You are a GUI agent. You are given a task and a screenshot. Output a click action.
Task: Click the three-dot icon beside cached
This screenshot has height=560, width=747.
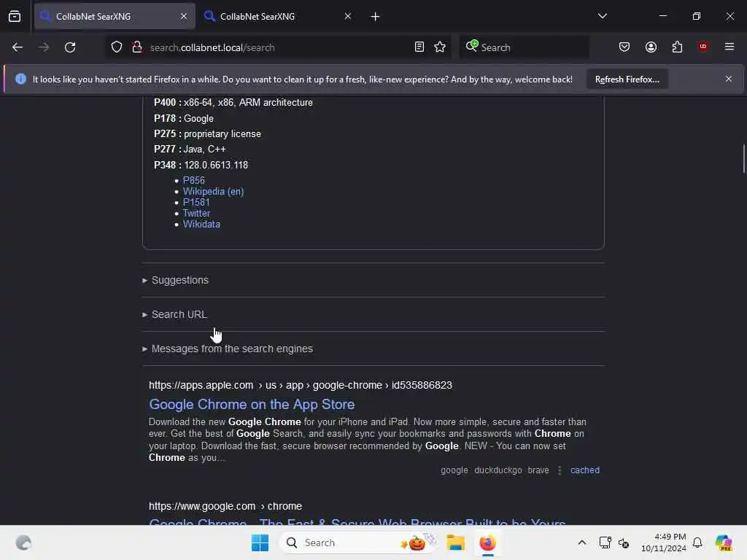pyautogui.click(x=560, y=470)
